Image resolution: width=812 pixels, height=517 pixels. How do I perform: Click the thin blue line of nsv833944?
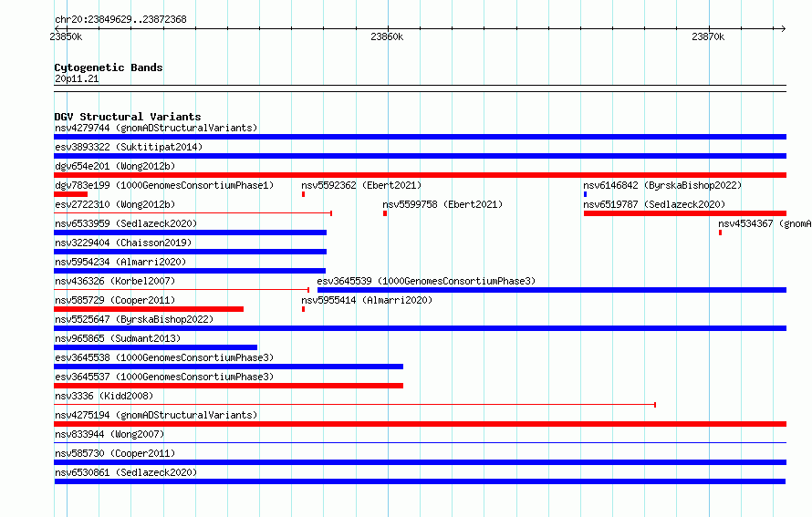tap(420, 443)
